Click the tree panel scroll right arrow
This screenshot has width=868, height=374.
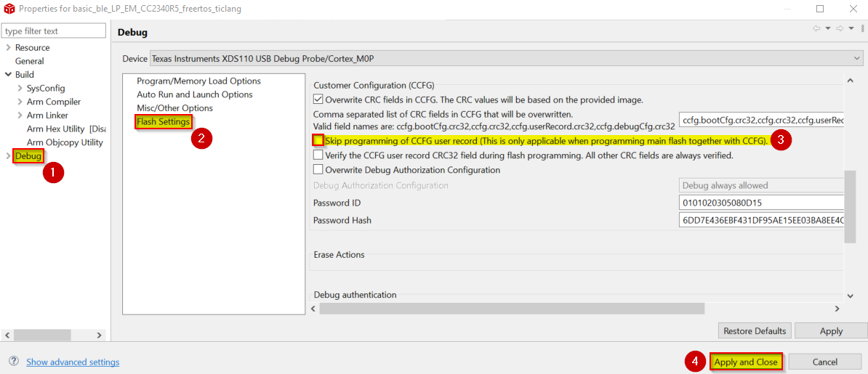coord(99,335)
